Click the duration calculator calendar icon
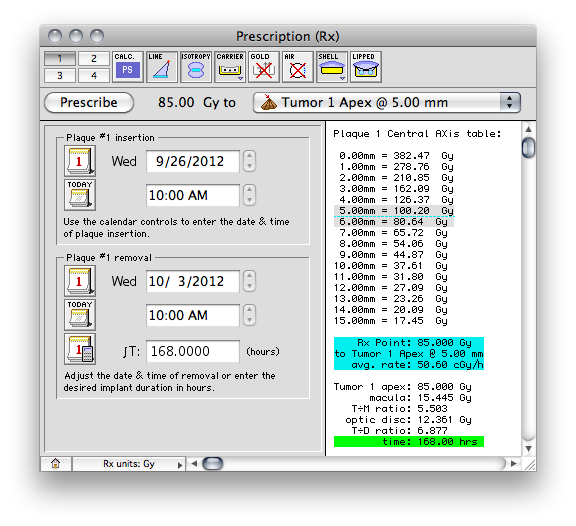 click(80, 349)
